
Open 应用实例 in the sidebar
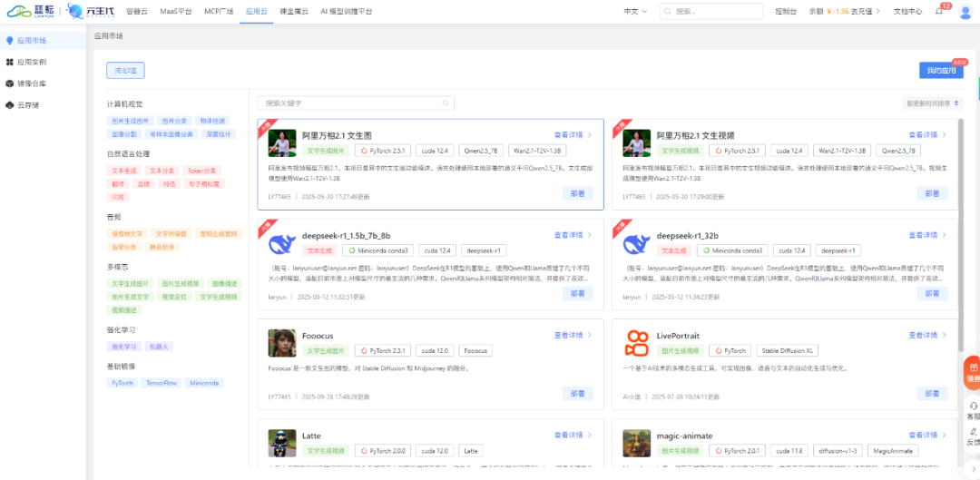[x=44, y=63]
